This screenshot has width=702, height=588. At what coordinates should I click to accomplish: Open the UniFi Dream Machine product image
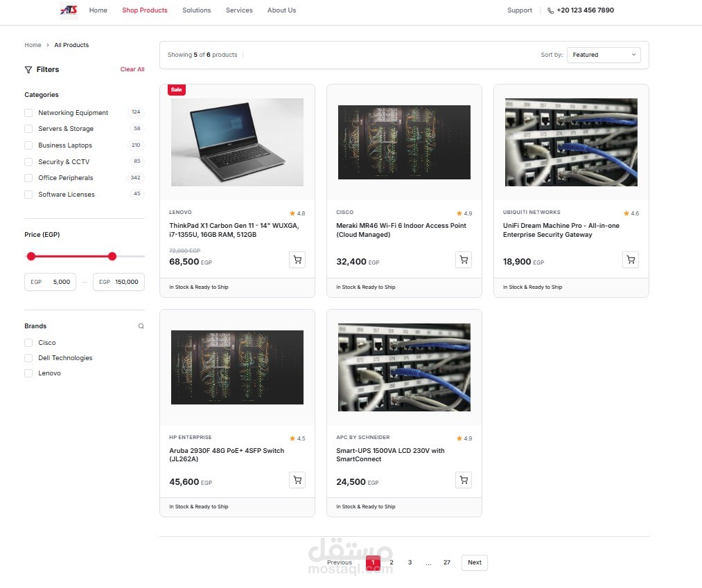click(x=571, y=142)
